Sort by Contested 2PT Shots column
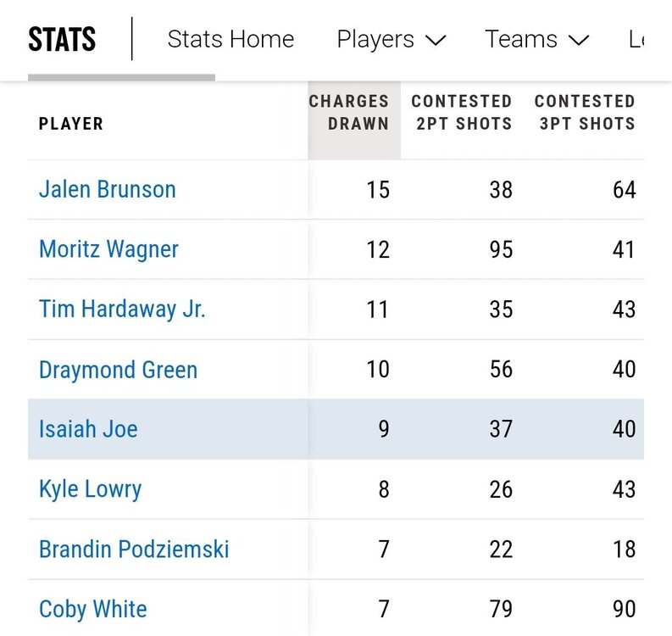672x636 pixels. 462,113
